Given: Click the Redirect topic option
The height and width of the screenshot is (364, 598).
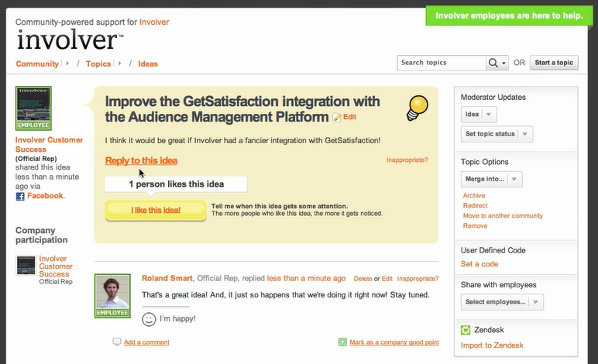Looking at the screenshot, I should 475,205.
